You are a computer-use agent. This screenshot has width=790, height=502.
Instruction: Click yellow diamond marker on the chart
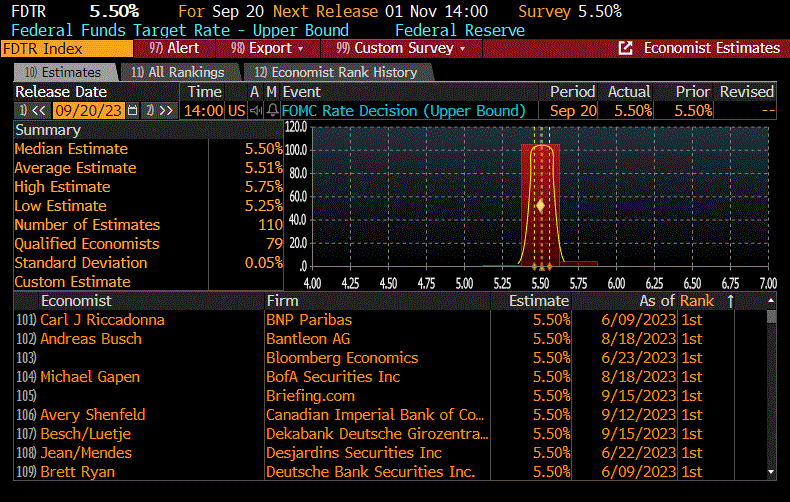(x=540, y=206)
